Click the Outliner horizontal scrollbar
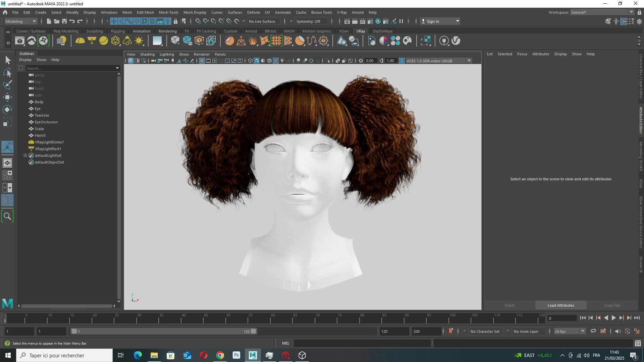Screen dimensions: 644x362 [x=66, y=306]
